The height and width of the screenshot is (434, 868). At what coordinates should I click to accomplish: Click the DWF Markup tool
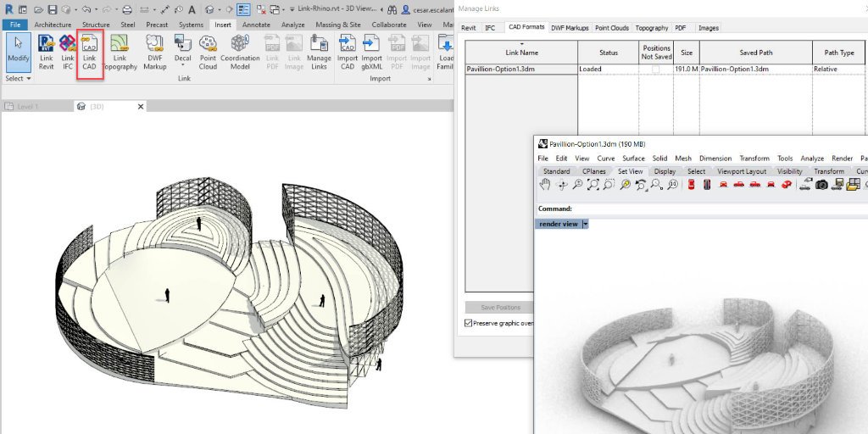154,52
